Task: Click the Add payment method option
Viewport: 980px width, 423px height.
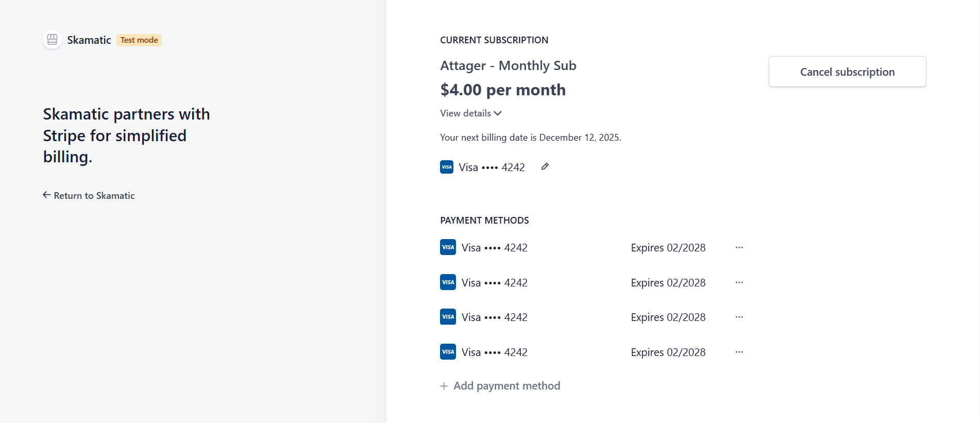Action: pyautogui.click(x=506, y=385)
